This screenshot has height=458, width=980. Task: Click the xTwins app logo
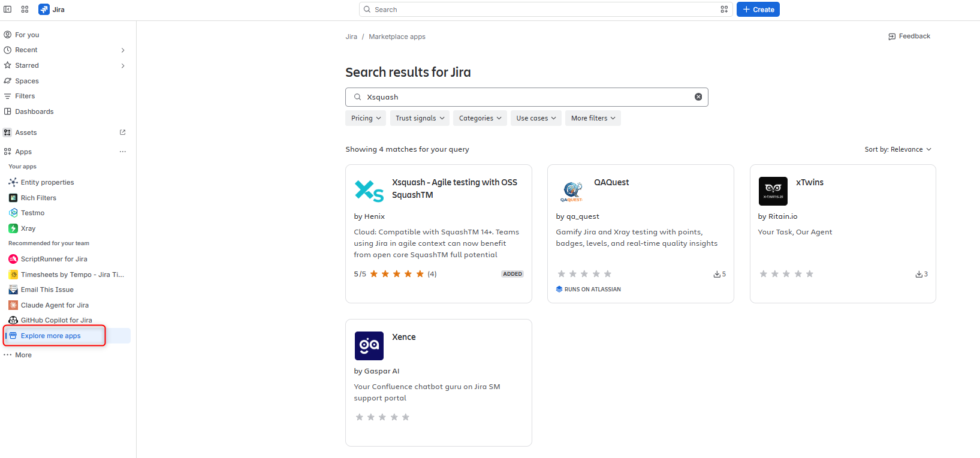point(773,191)
